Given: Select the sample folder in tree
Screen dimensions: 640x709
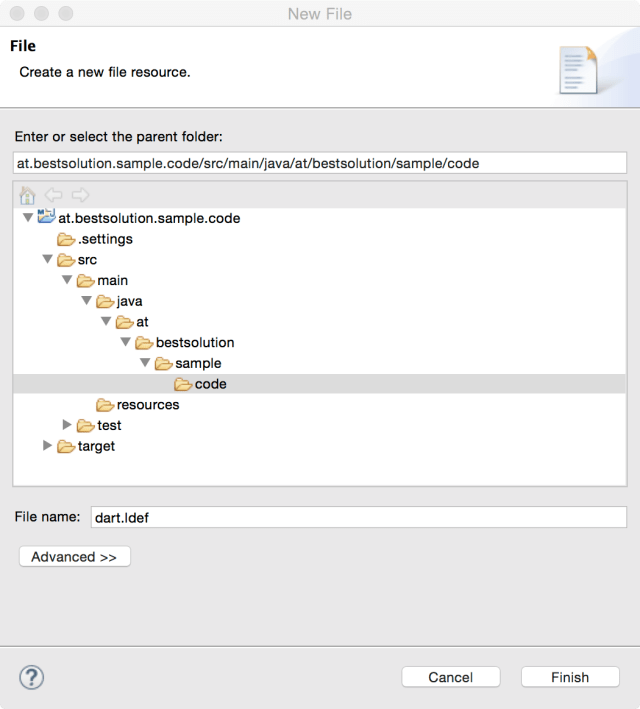Looking at the screenshot, I should click(x=197, y=363).
